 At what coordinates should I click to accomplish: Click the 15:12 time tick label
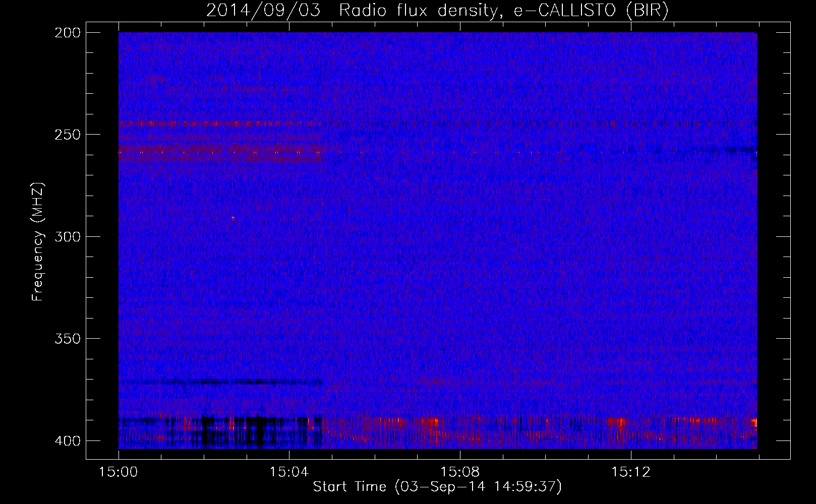tap(631, 472)
